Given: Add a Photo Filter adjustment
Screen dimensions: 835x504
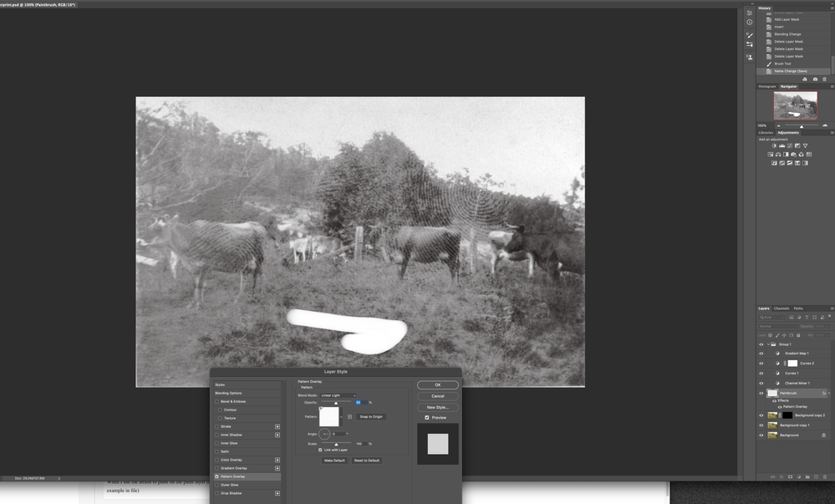Looking at the screenshot, I should 793,155.
